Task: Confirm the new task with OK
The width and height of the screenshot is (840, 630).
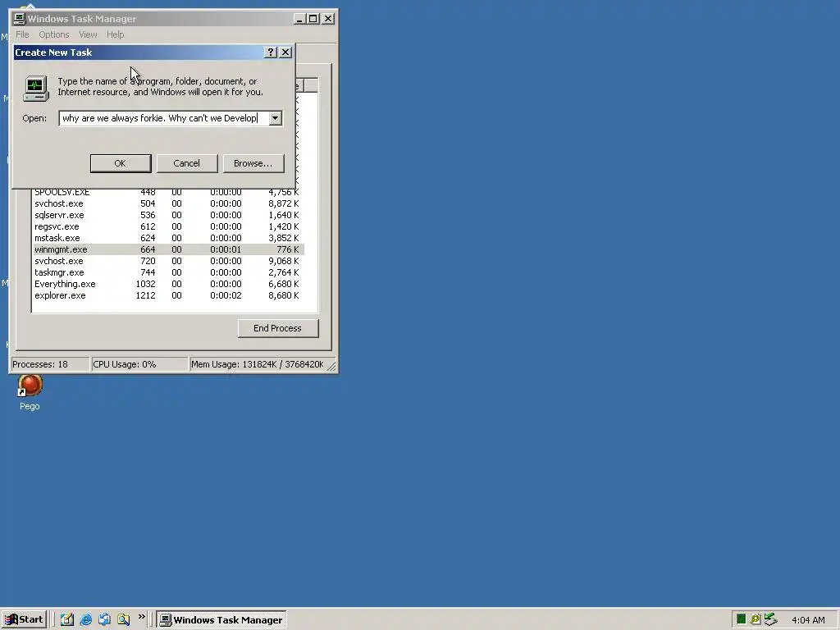Action: click(121, 163)
